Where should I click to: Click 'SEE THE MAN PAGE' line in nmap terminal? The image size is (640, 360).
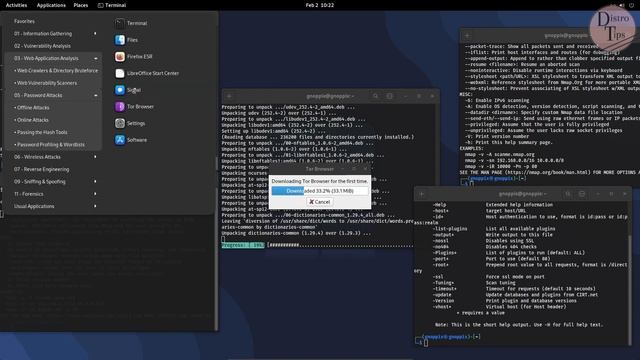coord(549,172)
